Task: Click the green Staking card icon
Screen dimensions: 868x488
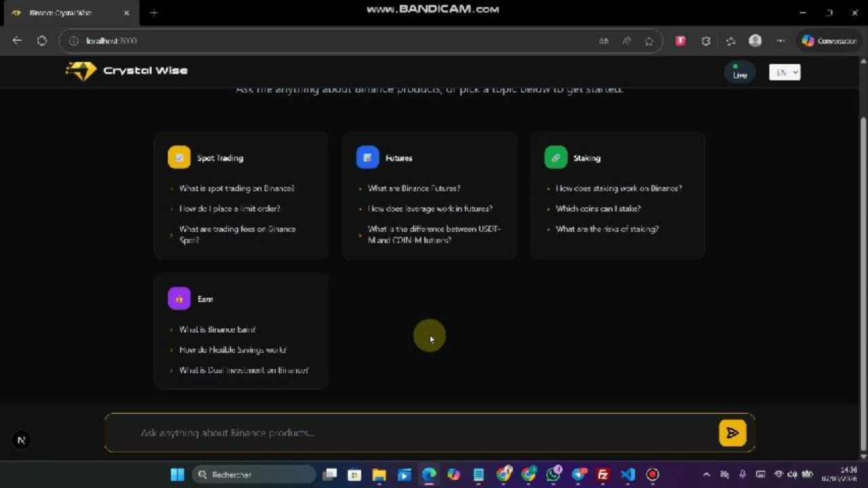Action: tap(555, 157)
